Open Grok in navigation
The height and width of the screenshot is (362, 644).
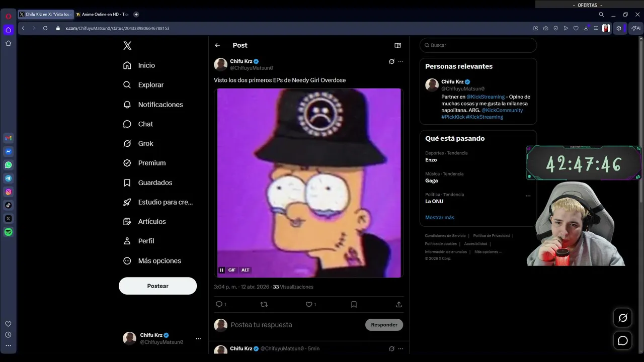pyautogui.click(x=138, y=143)
